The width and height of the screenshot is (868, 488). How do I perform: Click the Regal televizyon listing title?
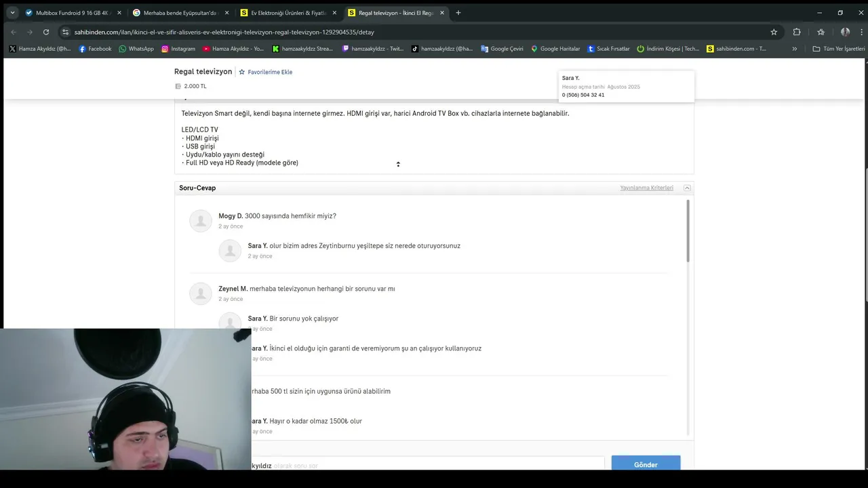203,72
